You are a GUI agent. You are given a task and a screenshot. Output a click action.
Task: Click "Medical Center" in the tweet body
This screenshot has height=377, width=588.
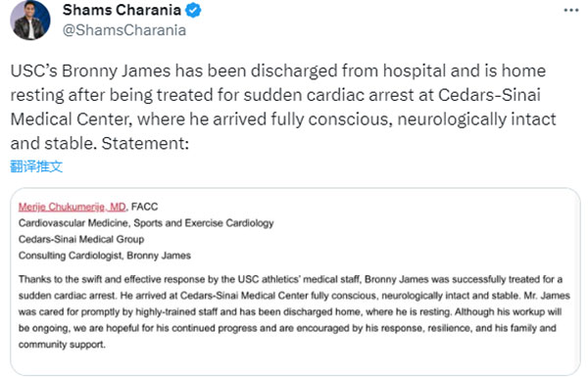(72, 119)
